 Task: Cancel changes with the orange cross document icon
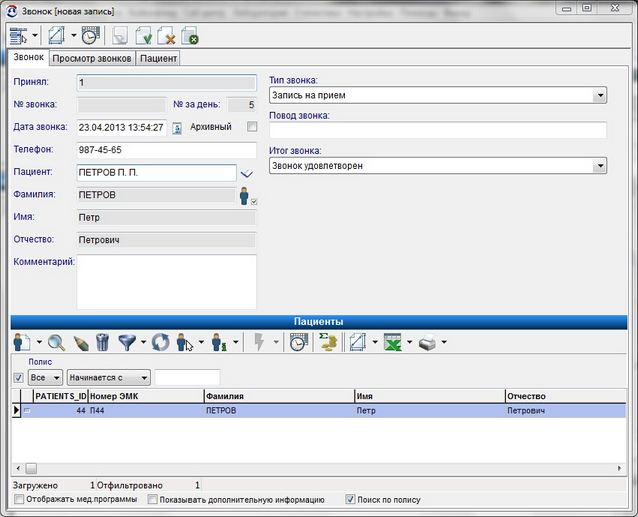coord(166,36)
